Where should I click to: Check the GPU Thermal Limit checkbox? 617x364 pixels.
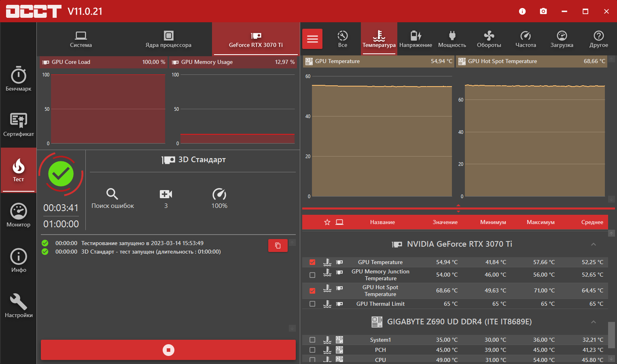[x=312, y=304]
